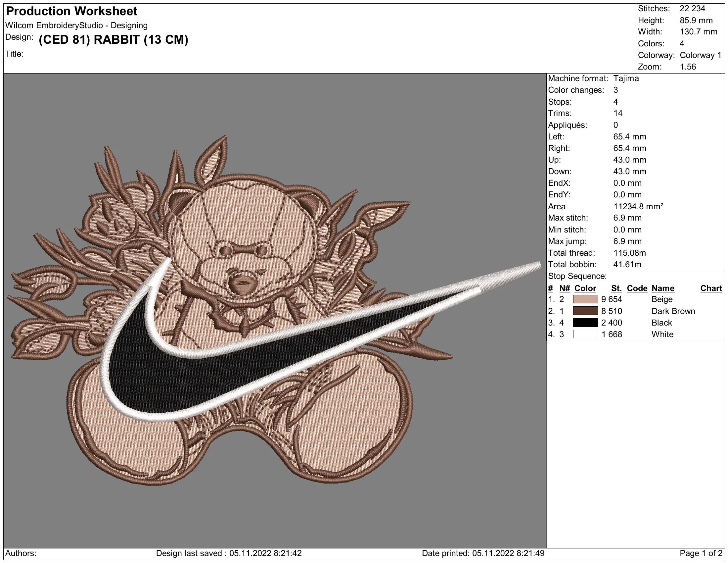Click the 'Title:' label
Screen dimensions: 728x563
click(14, 54)
